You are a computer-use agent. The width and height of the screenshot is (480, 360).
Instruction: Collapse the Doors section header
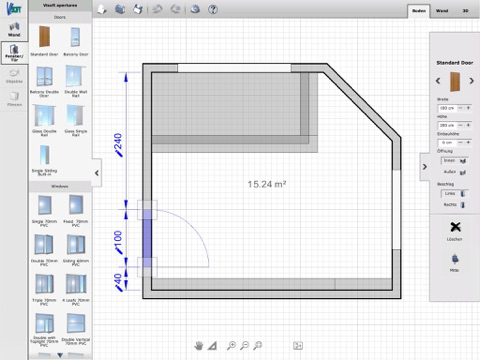coord(60,17)
